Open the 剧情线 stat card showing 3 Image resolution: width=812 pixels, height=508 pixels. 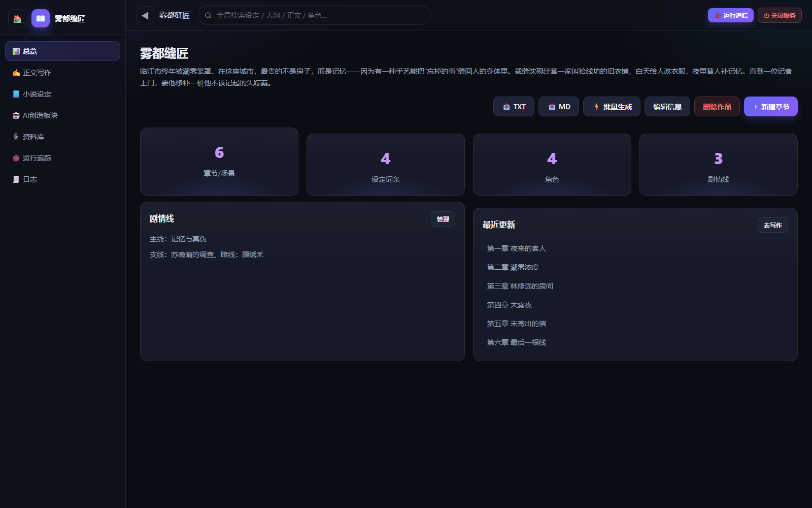click(x=719, y=165)
